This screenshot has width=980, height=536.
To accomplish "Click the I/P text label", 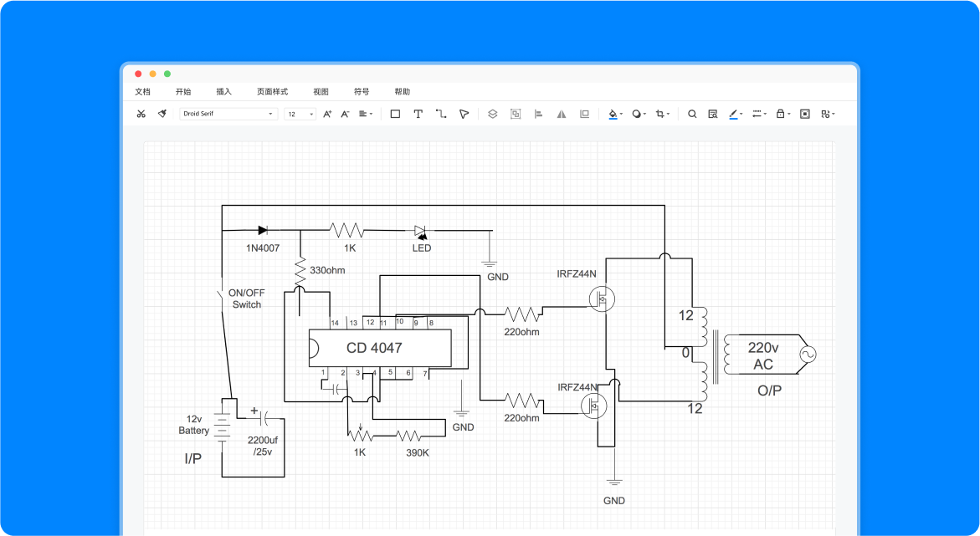I will click(x=193, y=458).
